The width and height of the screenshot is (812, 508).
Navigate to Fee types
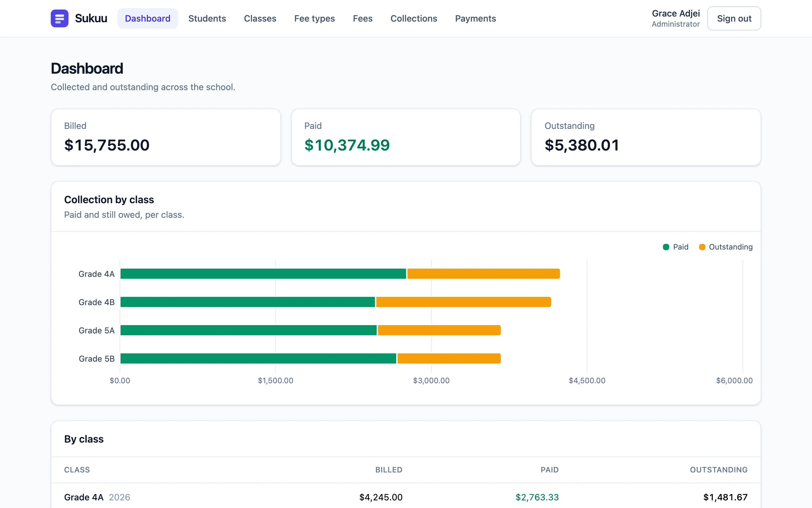[x=314, y=18]
